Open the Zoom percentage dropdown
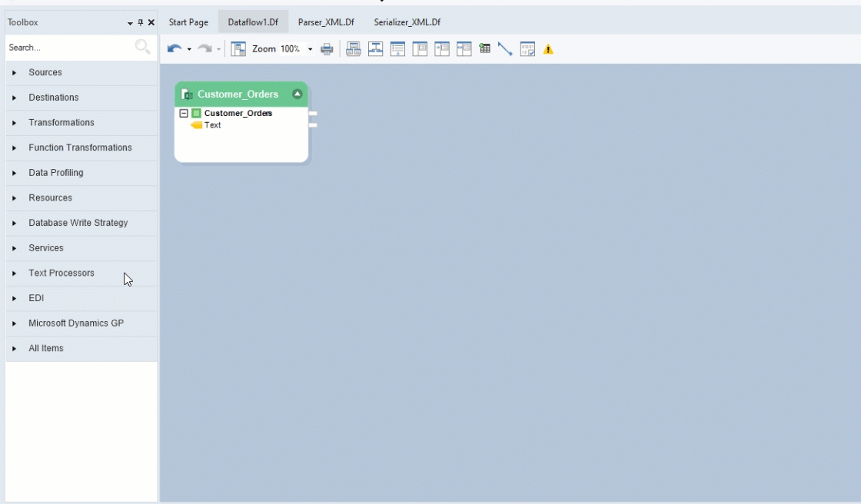The height and width of the screenshot is (504, 861). pyautogui.click(x=311, y=49)
